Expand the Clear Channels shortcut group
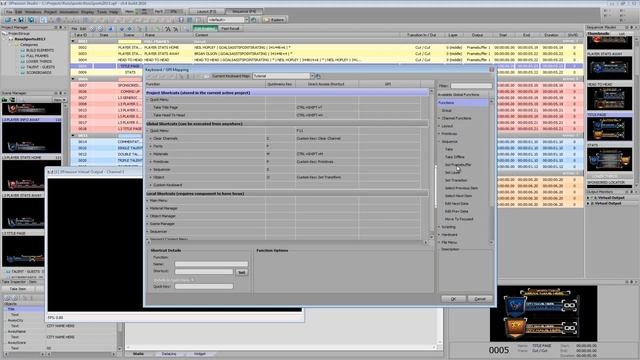Image resolution: width=640 pixels, height=360 pixels. (151, 138)
